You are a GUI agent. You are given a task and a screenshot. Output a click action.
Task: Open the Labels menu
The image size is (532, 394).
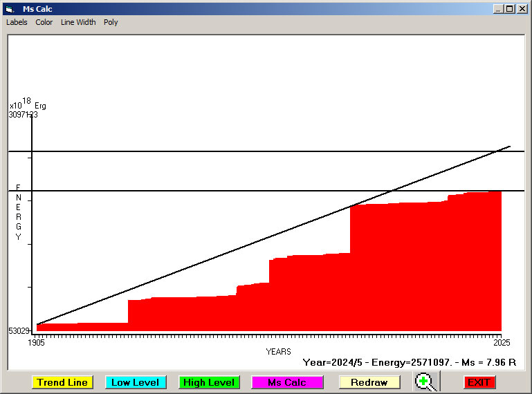point(17,22)
